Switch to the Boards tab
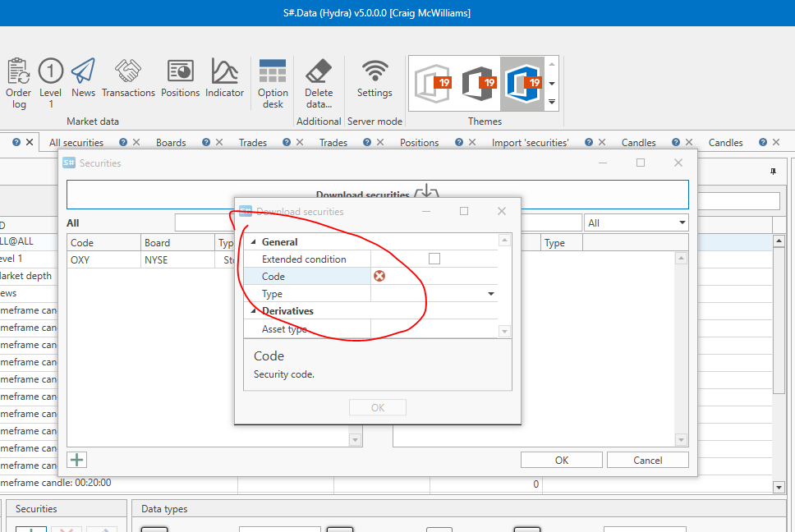This screenshot has width=795, height=532. (171, 143)
